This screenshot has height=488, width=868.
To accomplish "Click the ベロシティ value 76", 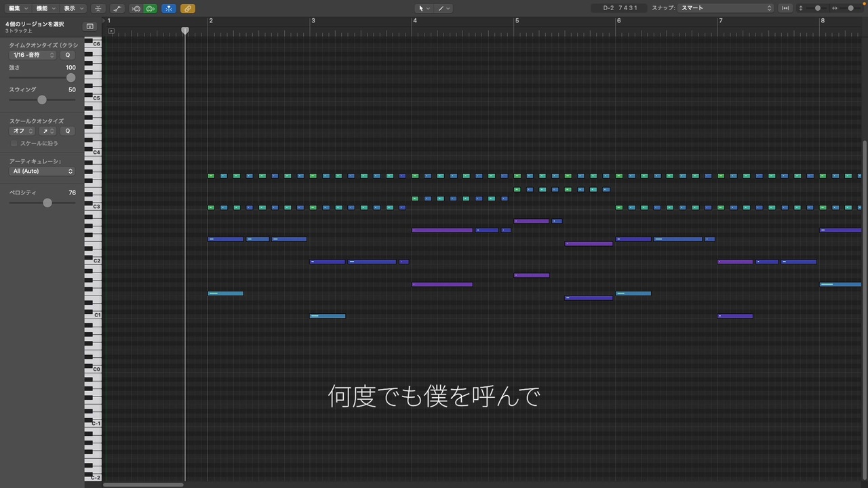I will 72,192.
